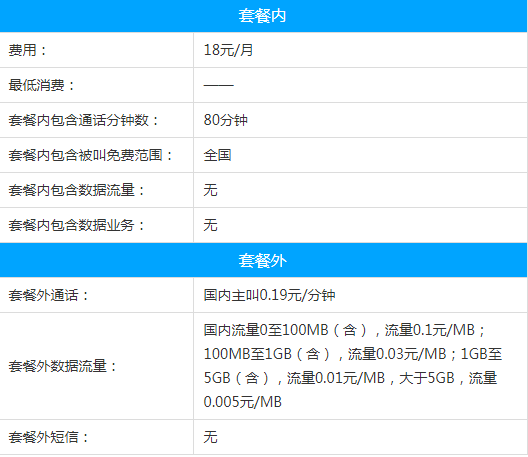Click the 无 value for 套餐外短信

point(210,437)
